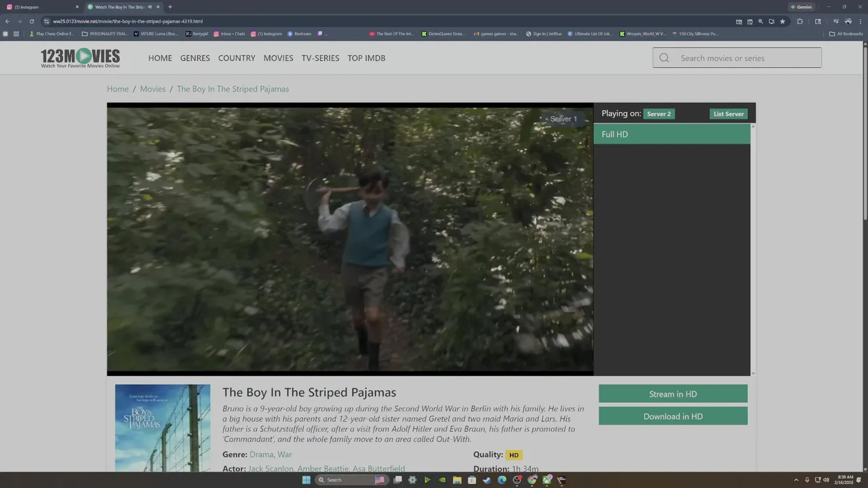Click Movies breadcrumb link
The width and height of the screenshot is (868, 488).
(153, 89)
